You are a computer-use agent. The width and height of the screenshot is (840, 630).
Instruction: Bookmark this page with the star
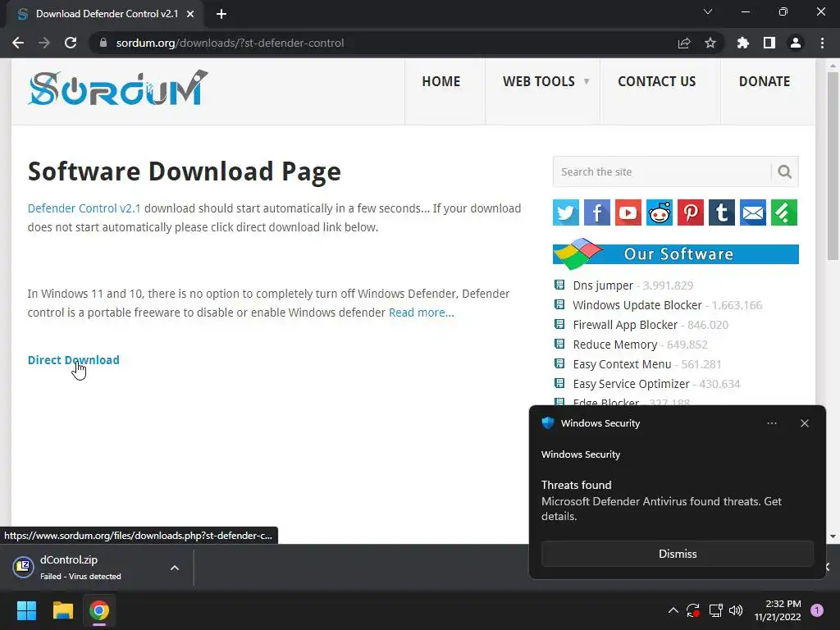coord(710,43)
